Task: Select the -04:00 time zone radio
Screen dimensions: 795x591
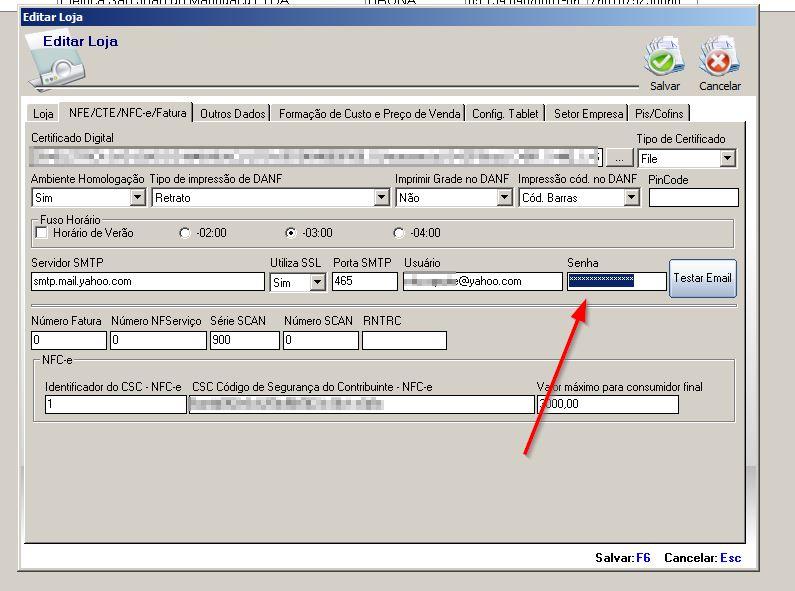Action: pyautogui.click(x=399, y=233)
